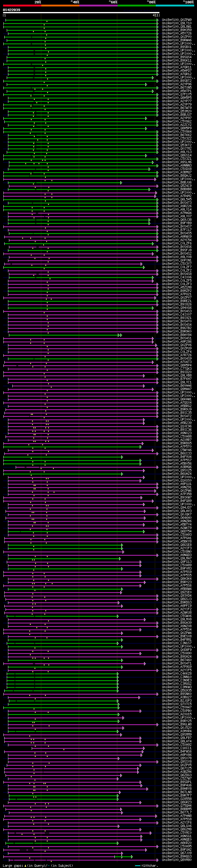Select hit UniRef100_A7PAN8

(x=176, y=816)
